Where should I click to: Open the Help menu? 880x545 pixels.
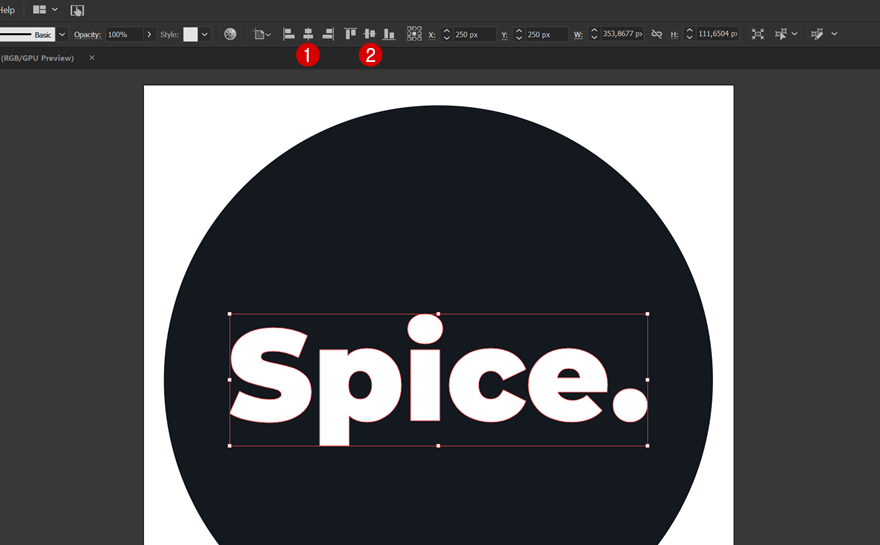(x=7, y=10)
